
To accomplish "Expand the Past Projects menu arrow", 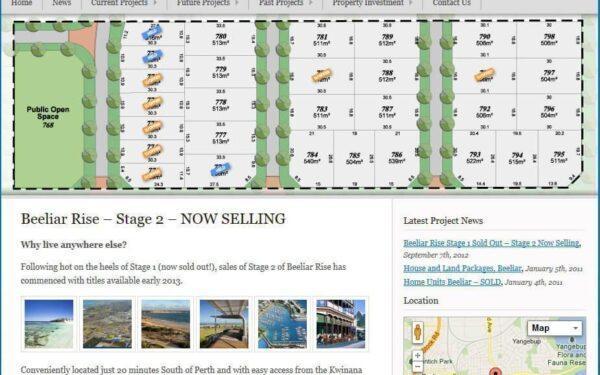I will [311, 3].
